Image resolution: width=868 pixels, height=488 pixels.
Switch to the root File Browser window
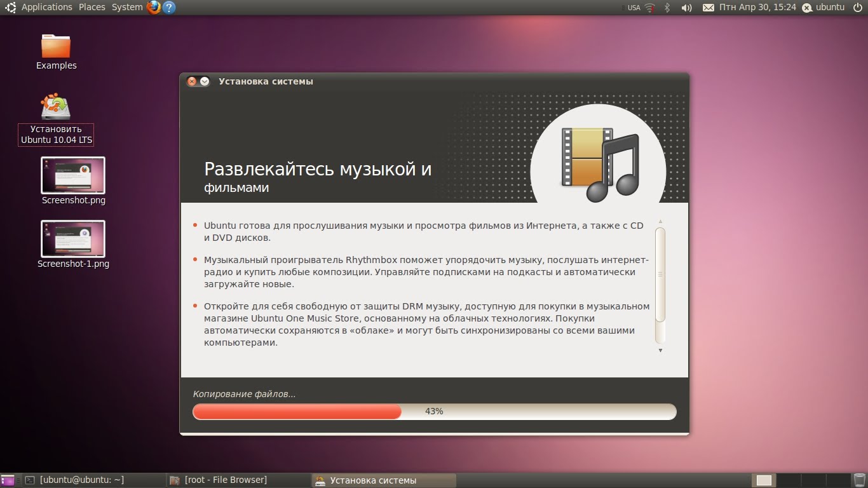[x=238, y=480]
